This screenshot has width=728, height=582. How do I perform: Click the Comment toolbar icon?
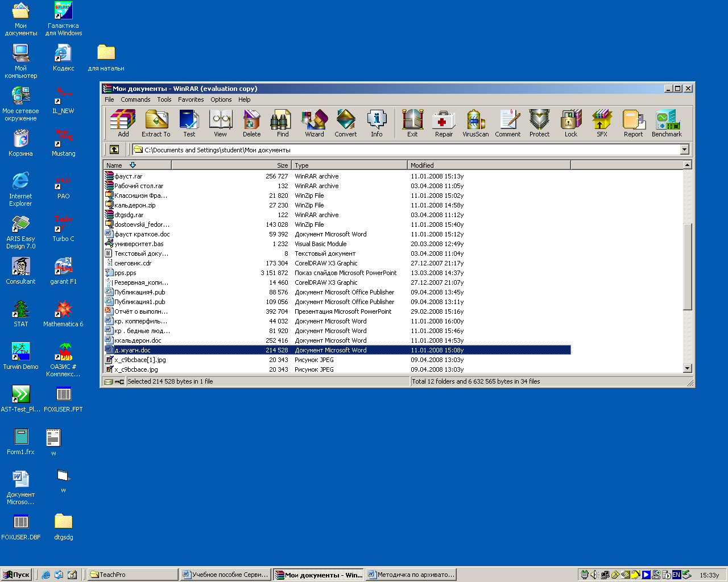(x=507, y=123)
